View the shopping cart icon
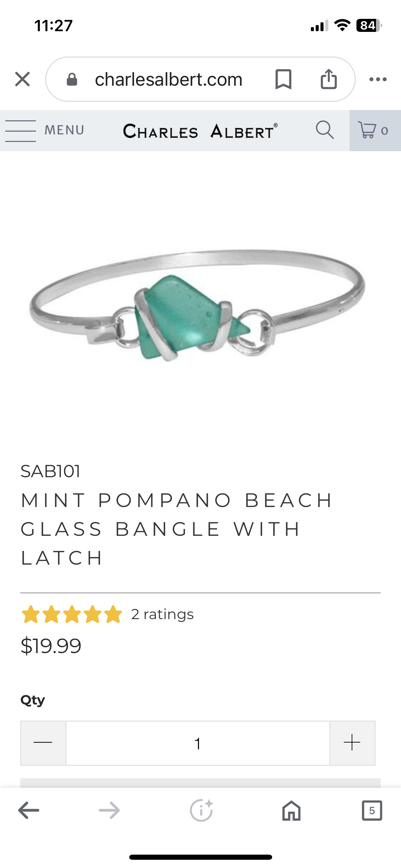 [x=374, y=130]
